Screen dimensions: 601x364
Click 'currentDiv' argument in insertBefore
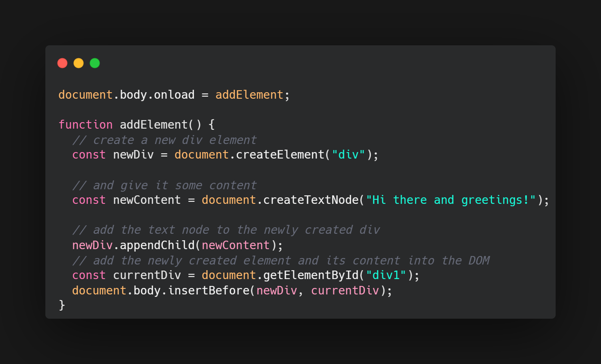point(345,290)
